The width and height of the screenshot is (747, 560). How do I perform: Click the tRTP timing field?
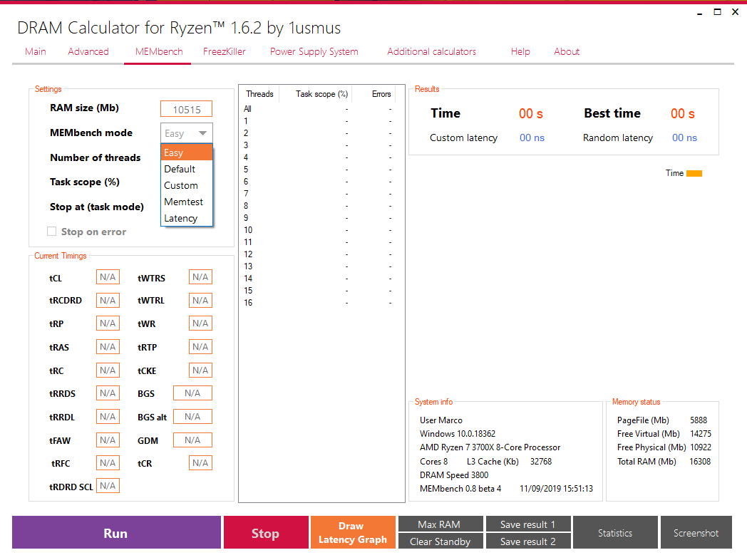coord(200,347)
